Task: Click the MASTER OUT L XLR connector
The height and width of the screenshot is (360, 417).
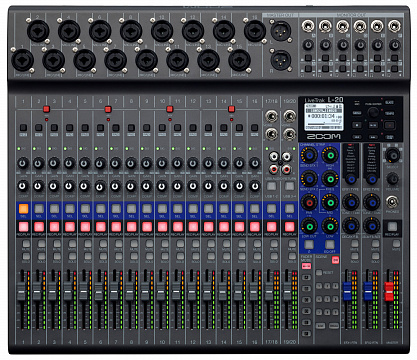Action: (x=281, y=31)
